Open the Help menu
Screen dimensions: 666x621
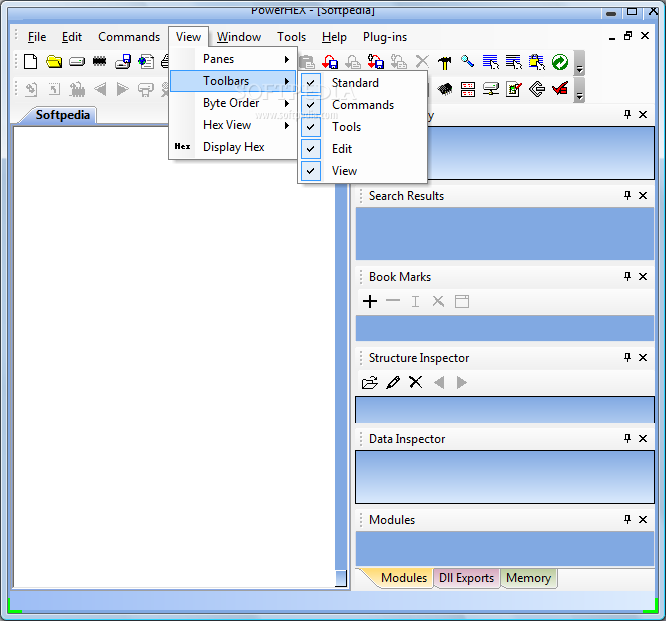334,37
